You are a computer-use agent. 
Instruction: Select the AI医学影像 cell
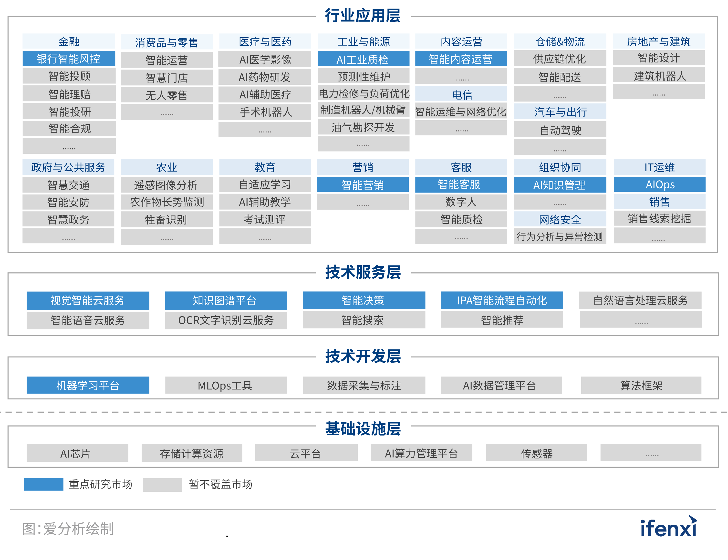tap(265, 59)
